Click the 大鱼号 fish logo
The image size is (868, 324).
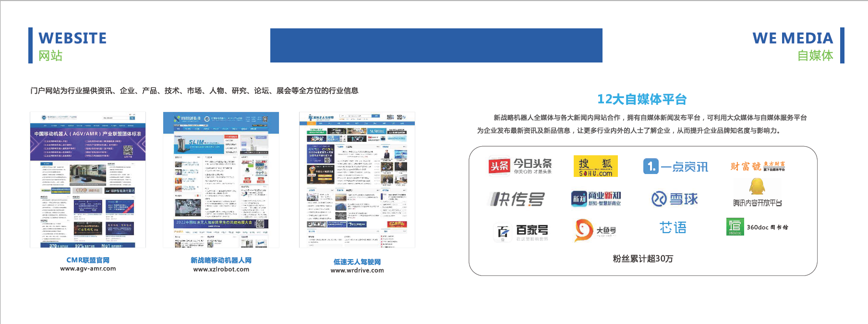[584, 229]
